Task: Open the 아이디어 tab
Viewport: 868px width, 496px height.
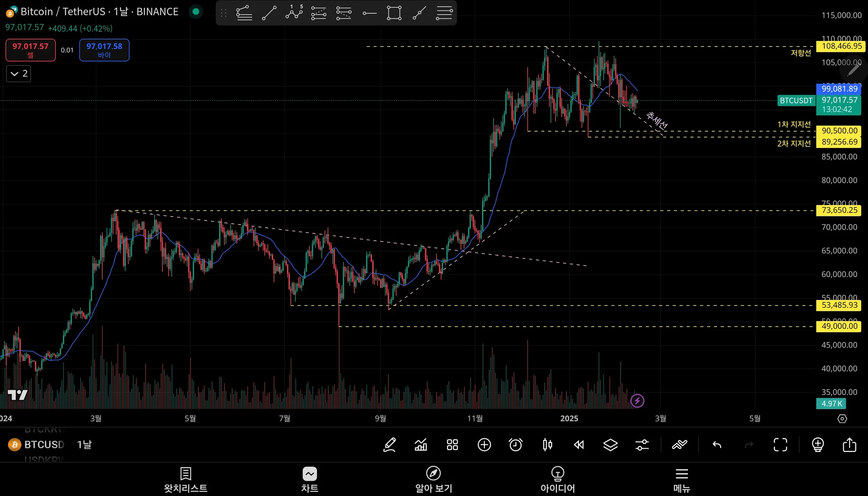Action: (558, 479)
